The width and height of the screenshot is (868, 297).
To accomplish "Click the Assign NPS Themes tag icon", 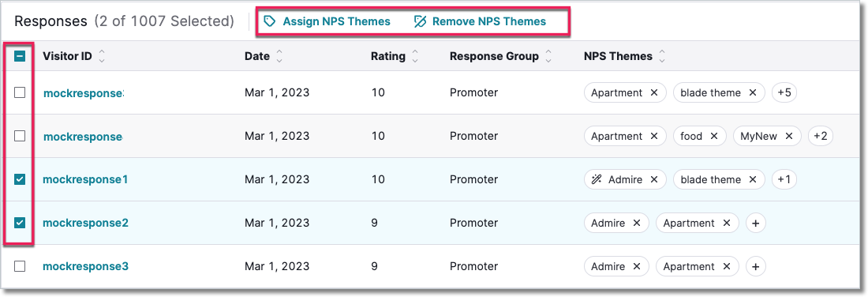I will [x=270, y=21].
